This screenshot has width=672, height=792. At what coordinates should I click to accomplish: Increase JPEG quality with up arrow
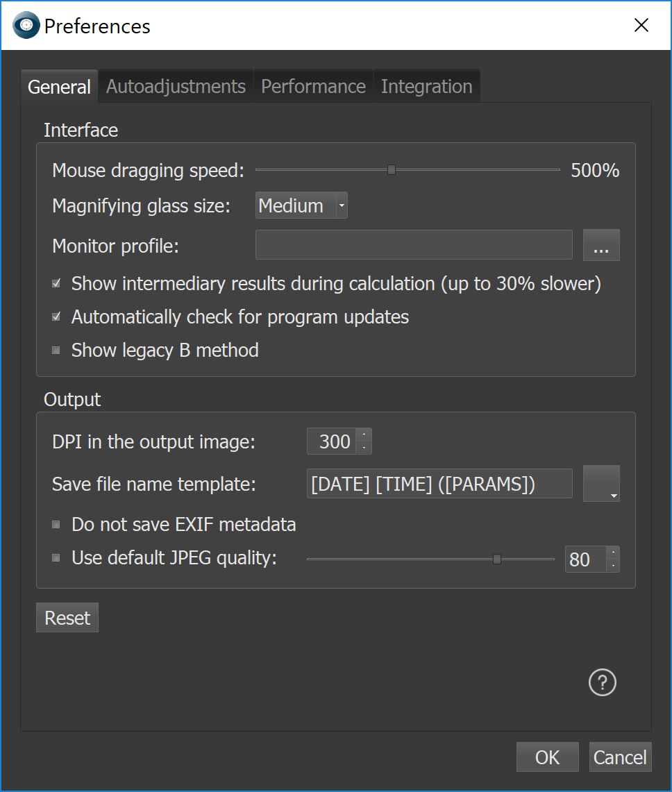click(613, 553)
